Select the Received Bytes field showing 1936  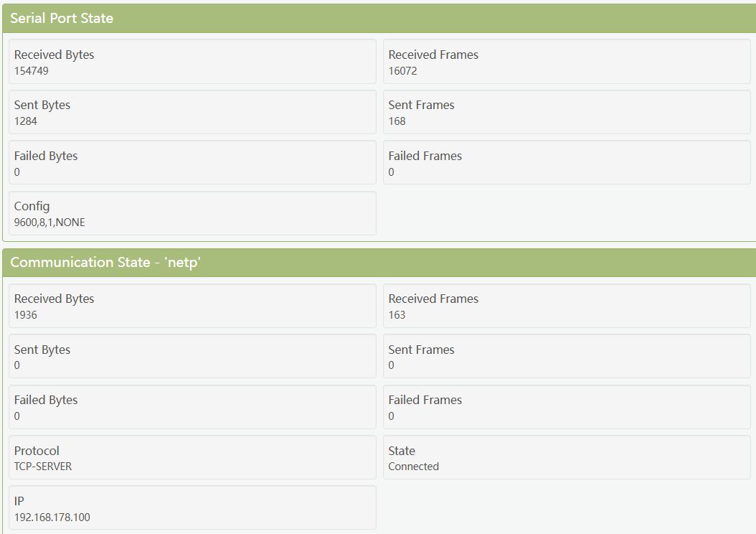click(192, 306)
